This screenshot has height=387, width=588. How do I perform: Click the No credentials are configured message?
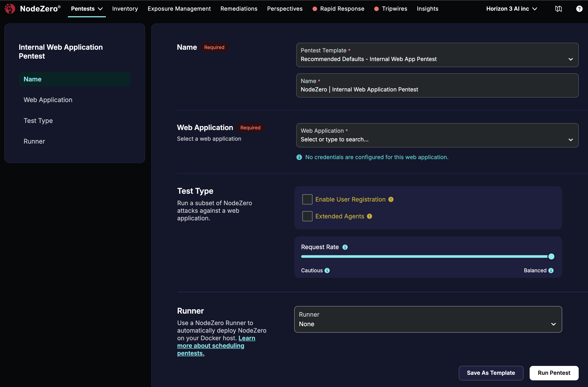coord(377,157)
